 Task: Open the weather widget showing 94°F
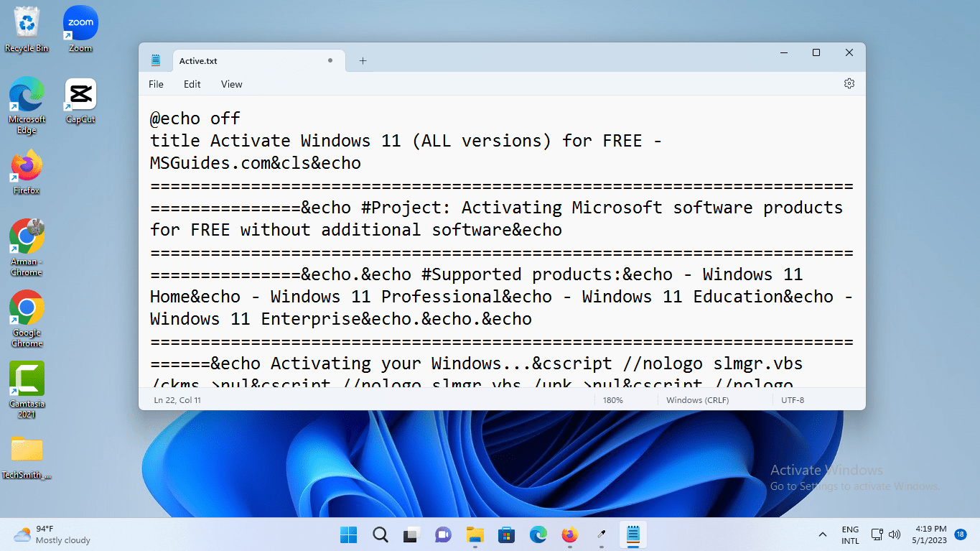[x=52, y=534]
